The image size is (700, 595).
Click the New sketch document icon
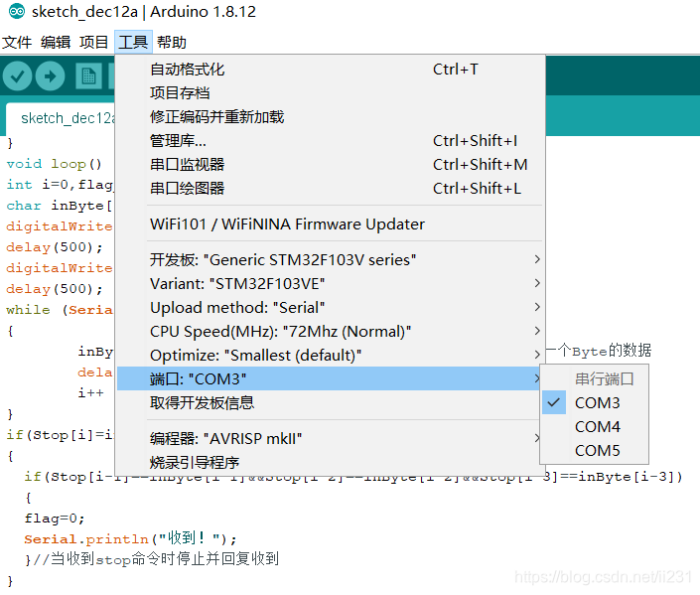[x=88, y=75]
